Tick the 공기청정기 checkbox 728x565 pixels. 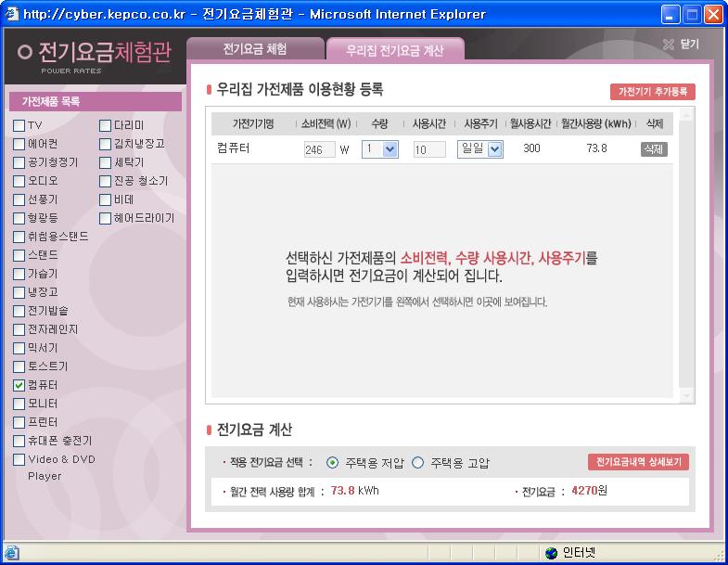19,162
